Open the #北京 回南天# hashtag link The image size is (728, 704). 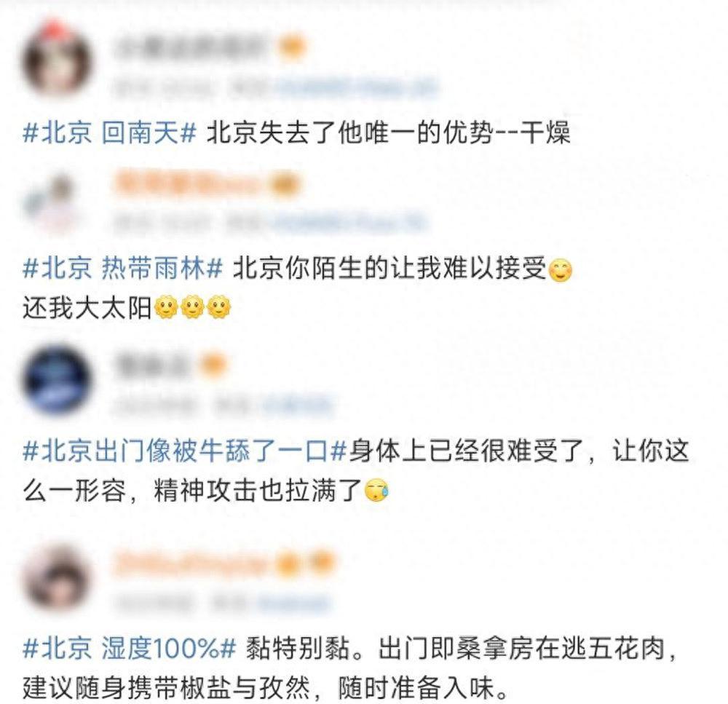(110, 133)
